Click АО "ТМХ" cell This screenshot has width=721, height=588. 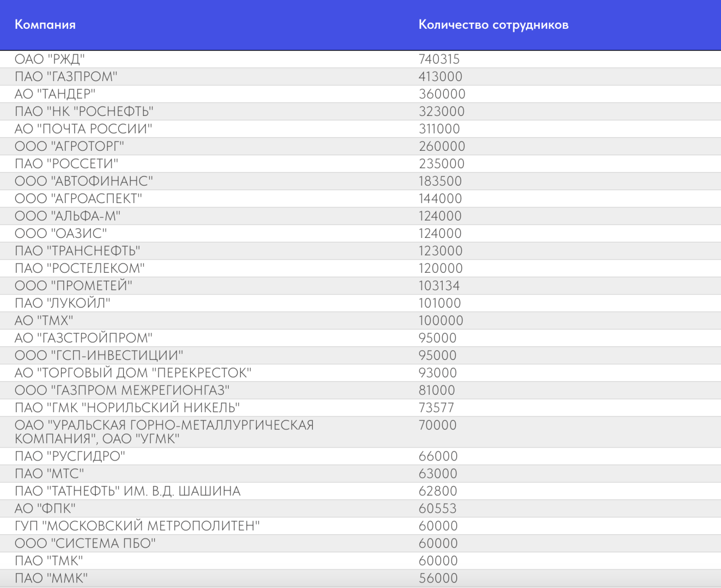click(x=44, y=320)
